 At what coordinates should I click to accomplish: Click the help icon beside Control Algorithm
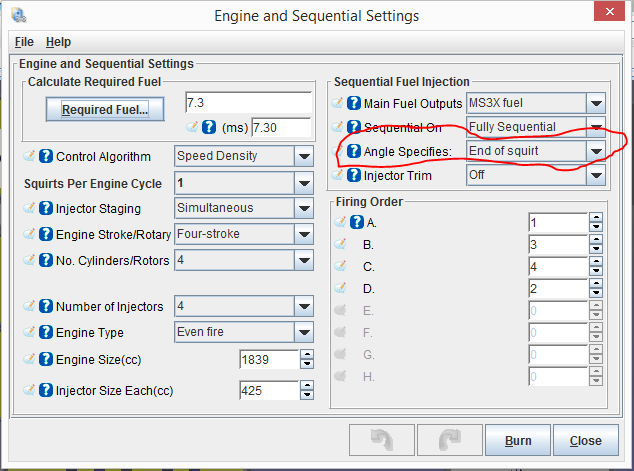coord(45,156)
